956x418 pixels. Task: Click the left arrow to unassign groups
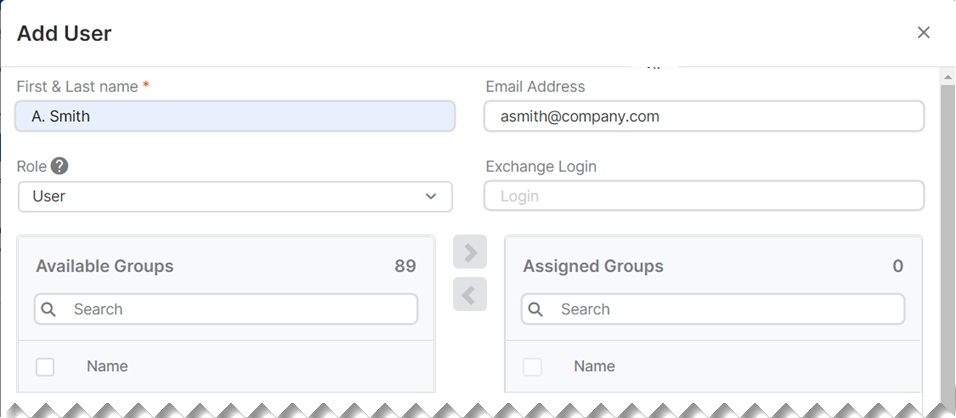pos(470,294)
